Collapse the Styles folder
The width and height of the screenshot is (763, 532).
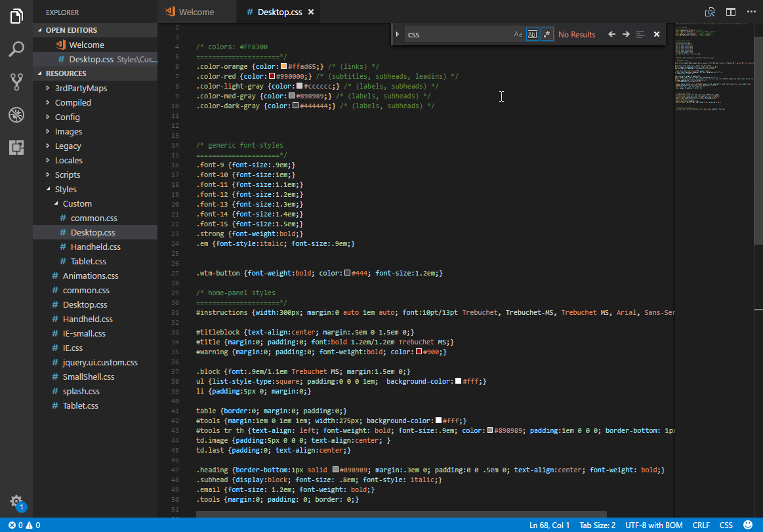[x=66, y=189]
